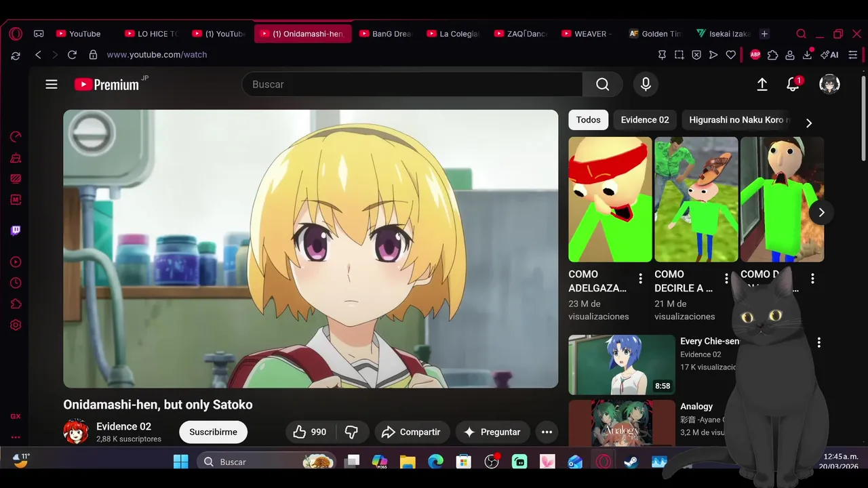Open the Twitch sidebar icon
The width and height of the screenshot is (868, 488).
click(16, 230)
